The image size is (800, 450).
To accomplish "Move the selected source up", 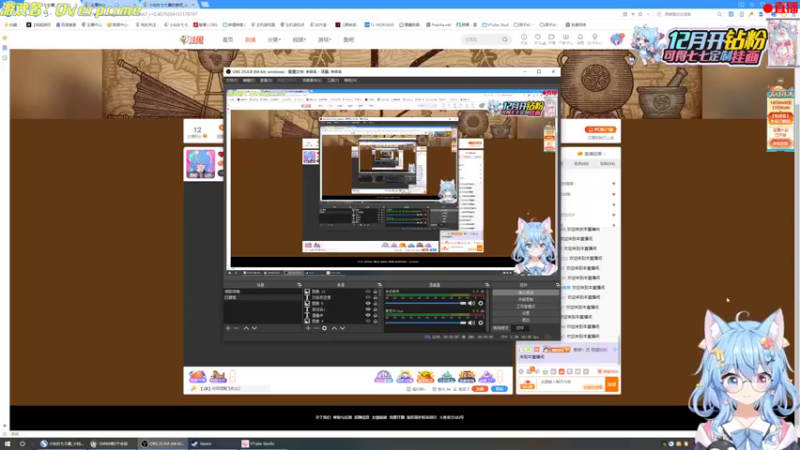I will [334, 328].
